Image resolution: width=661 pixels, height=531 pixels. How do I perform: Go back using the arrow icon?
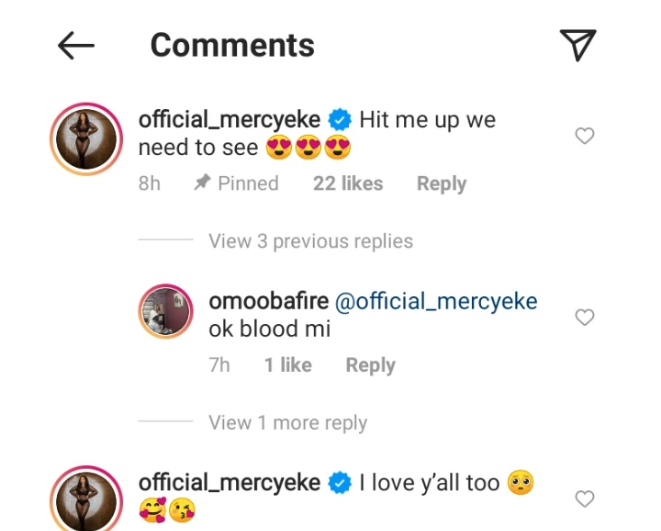76,45
